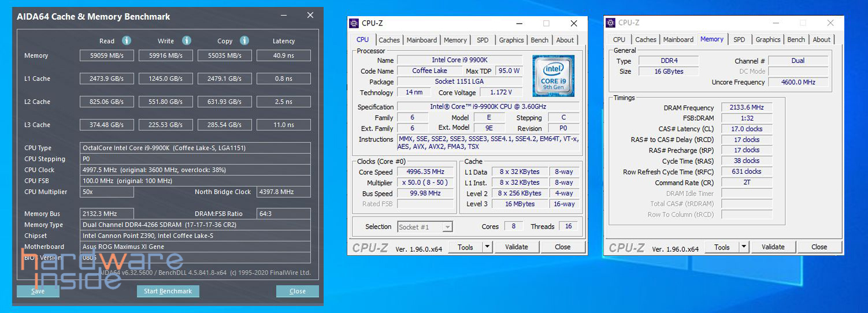Click the tRFC value 631 clocks
The height and width of the screenshot is (313, 868).
[x=747, y=172]
